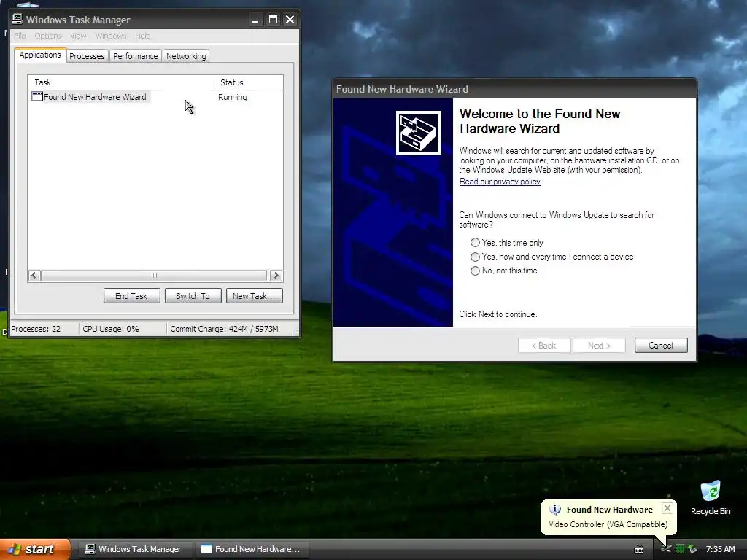This screenshot has width=747, height=560.
Task: Select 'Yes, now and every time' option
Action: click(475, 257)
